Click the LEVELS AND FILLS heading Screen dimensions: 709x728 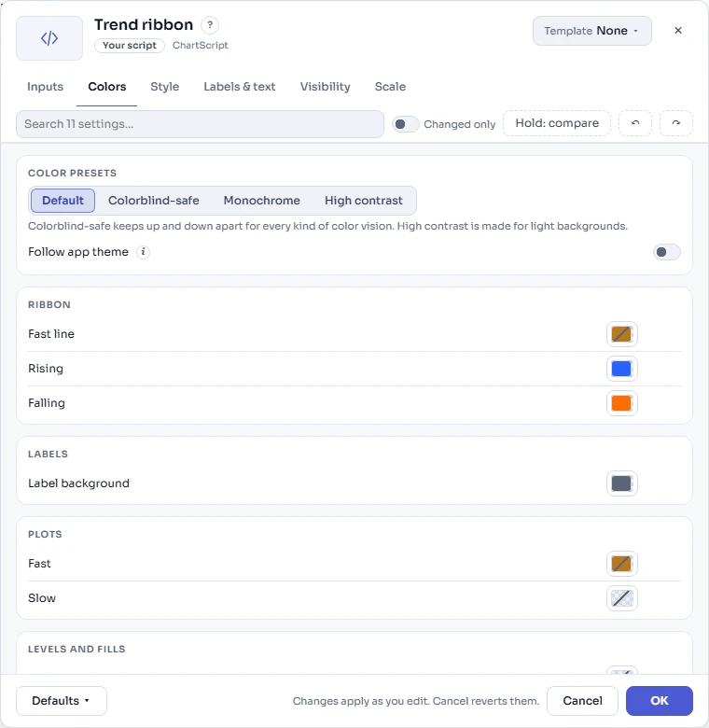pos(76,649)
